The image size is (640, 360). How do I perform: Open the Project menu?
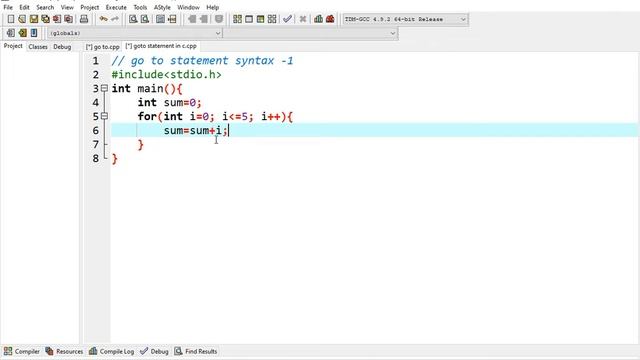coord(89,7)
